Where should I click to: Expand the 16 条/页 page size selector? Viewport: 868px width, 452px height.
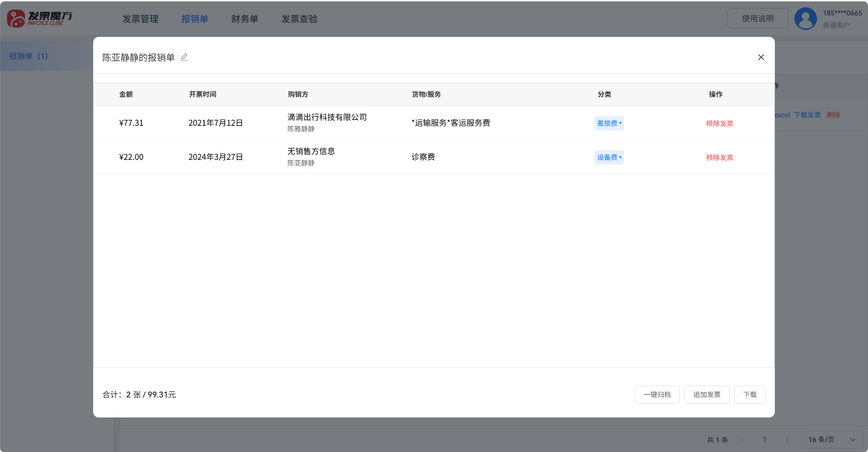click(x=832, y=439)
